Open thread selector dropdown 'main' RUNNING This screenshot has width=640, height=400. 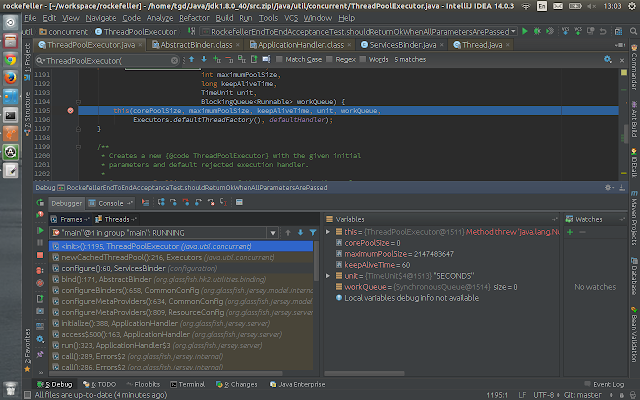pos(273,233)
